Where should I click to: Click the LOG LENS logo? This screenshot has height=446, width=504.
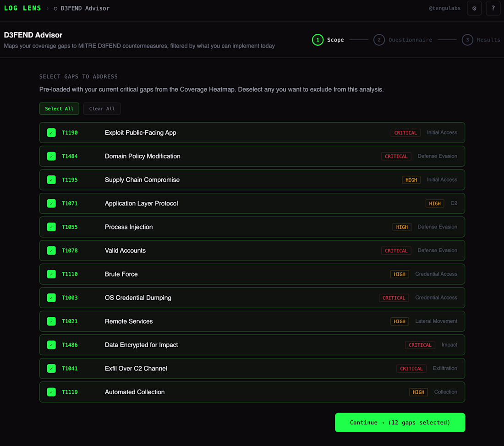pos(22,8)
